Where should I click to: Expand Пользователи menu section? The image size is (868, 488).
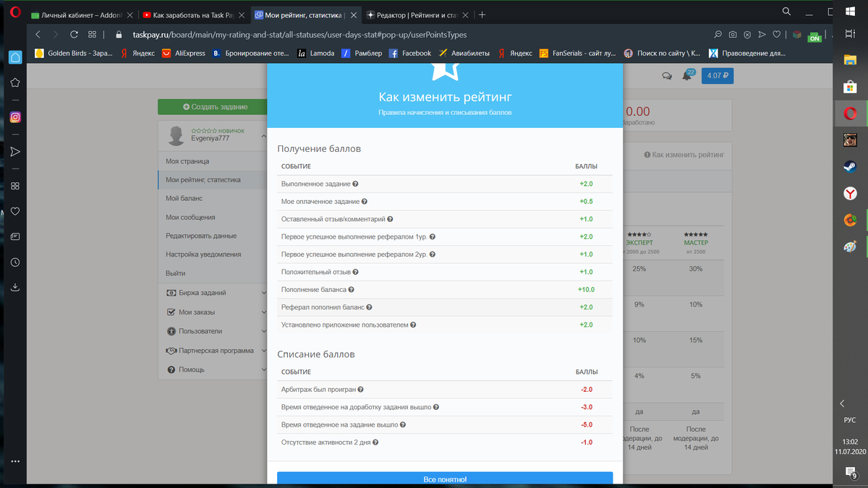pyautogui.click(x=213, y=331)
